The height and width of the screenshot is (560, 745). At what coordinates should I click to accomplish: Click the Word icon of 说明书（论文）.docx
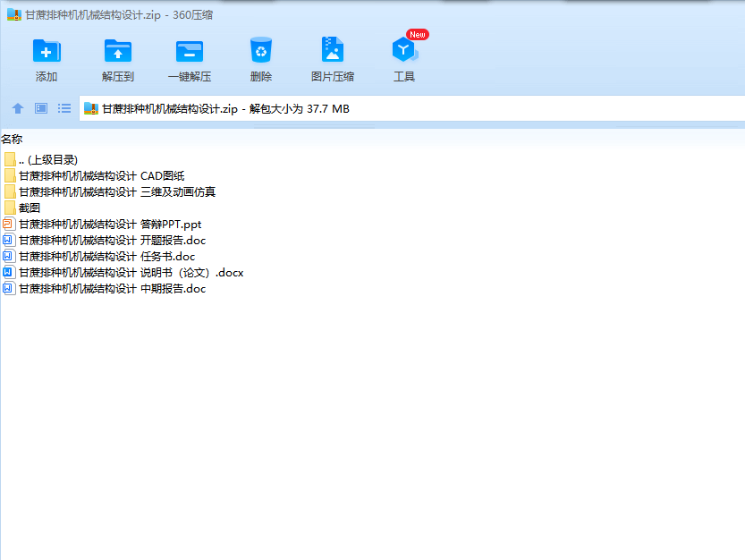9,272
